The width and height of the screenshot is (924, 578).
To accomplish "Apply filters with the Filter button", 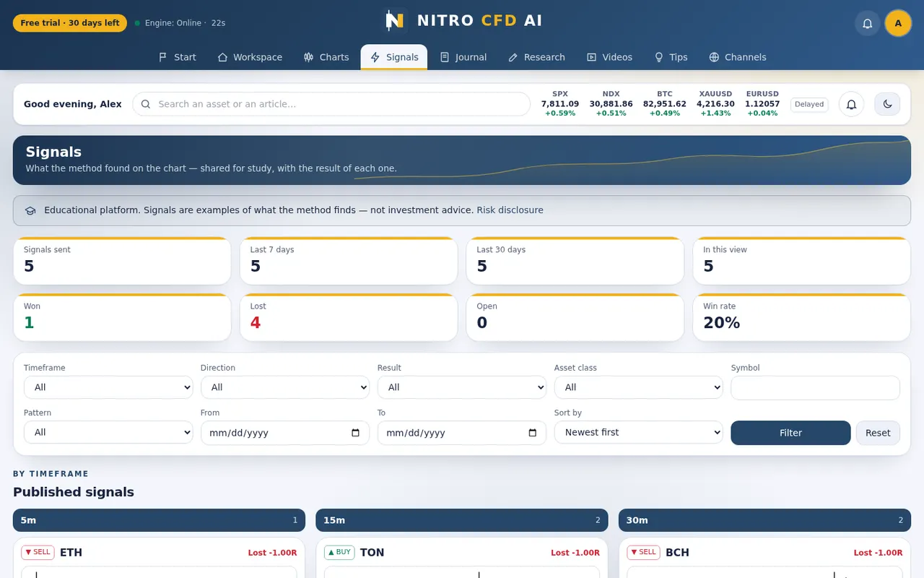I will tap(790, 433).
